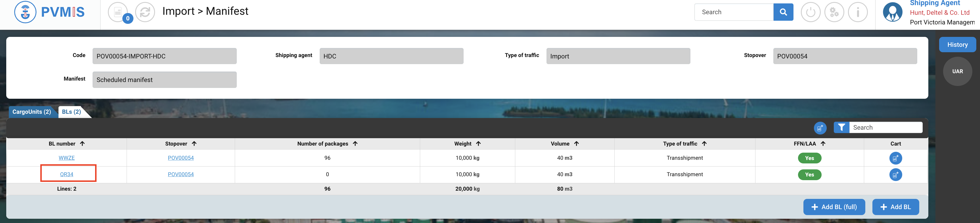This screenshot has height=223, width=980.
Task: Click the power logout icon
Action: tap(810, 12)
